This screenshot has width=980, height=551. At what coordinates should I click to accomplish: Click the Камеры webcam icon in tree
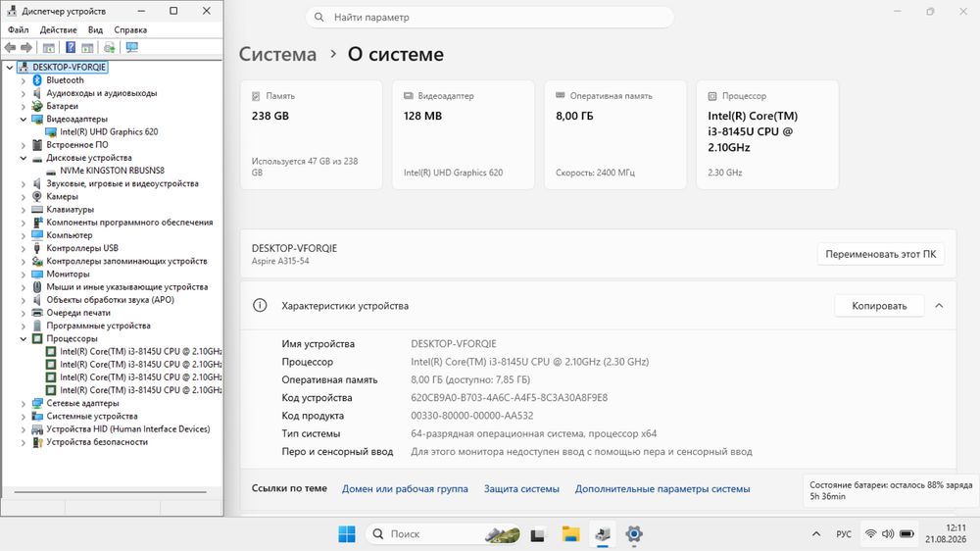click(37, 196)
